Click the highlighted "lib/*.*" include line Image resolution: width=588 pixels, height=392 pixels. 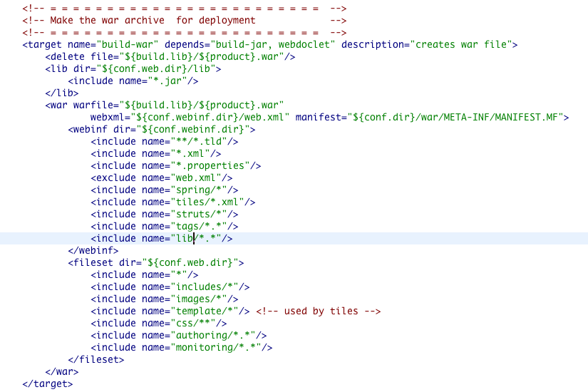pos(161,238)
